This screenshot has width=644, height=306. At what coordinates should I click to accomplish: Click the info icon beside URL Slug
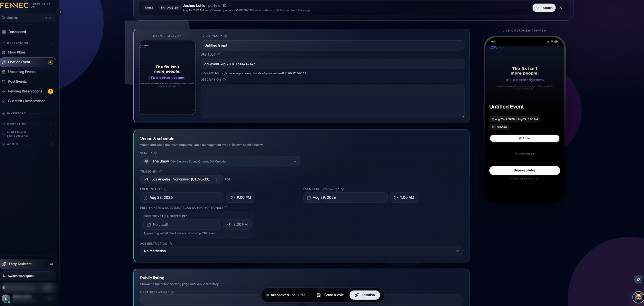click(x=219, y=55)
